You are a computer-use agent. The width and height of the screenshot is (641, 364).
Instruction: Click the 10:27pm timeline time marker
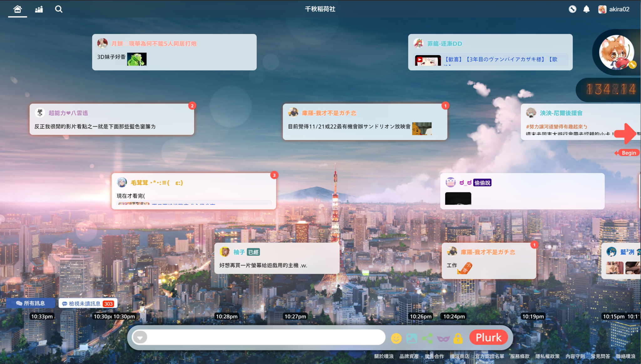(x=295, y=316)
